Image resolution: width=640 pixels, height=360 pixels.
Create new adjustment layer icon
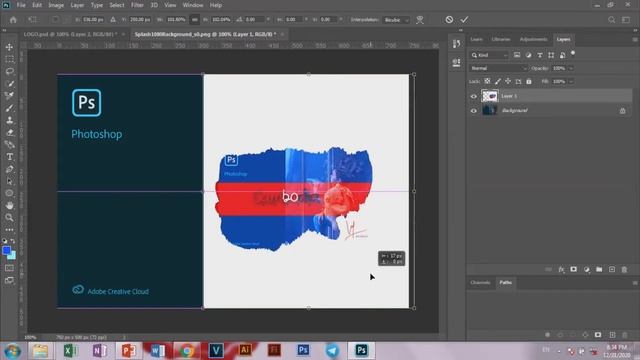coord(587,269)
